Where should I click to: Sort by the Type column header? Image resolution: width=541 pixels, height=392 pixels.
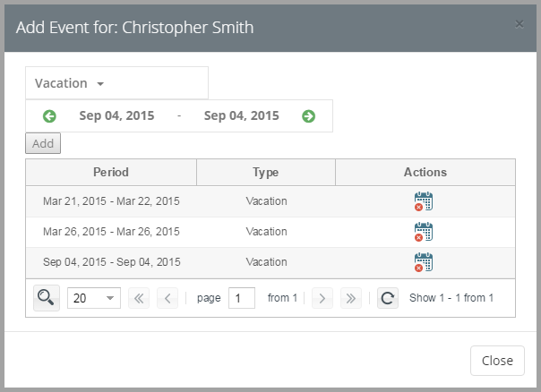266,172
